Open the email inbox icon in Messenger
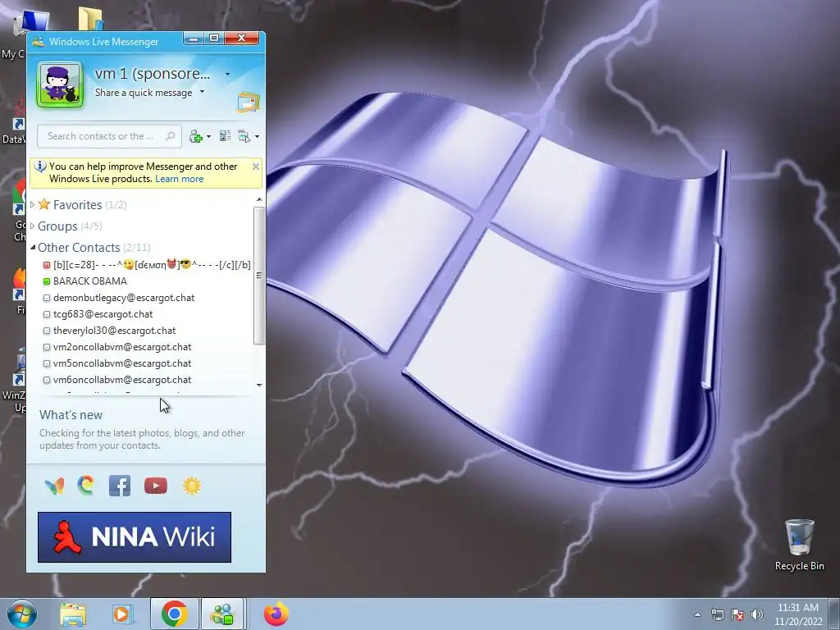The image size is (840, 630). click(x=249, y=103)
